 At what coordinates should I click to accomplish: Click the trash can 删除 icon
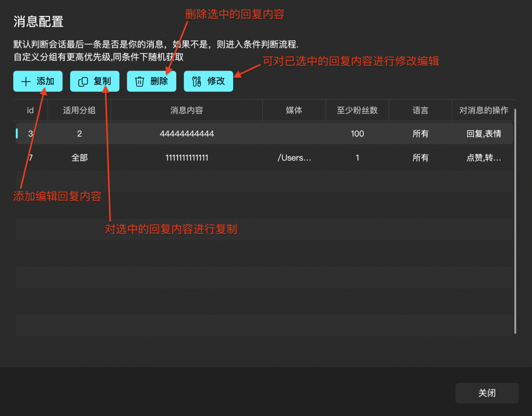[140, 82]
